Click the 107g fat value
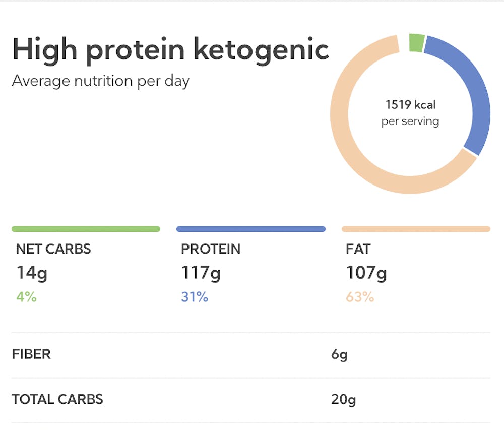The width and height of the screenshot is (504, 430). coord(366,273)
